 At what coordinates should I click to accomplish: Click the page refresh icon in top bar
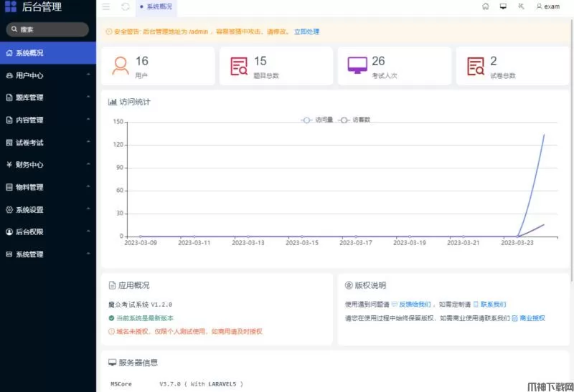pos(126,6)
